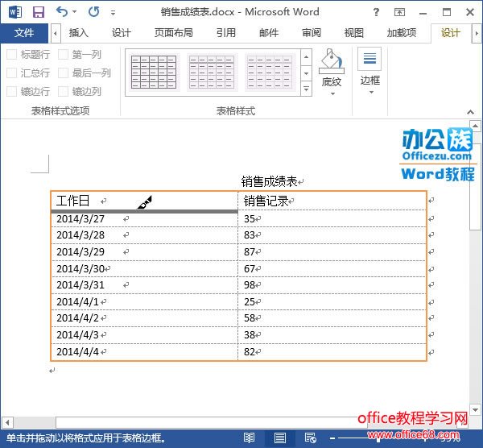Switch to the 审阅 tab
This screenshot has width=483, height=448.
point(311,33)
